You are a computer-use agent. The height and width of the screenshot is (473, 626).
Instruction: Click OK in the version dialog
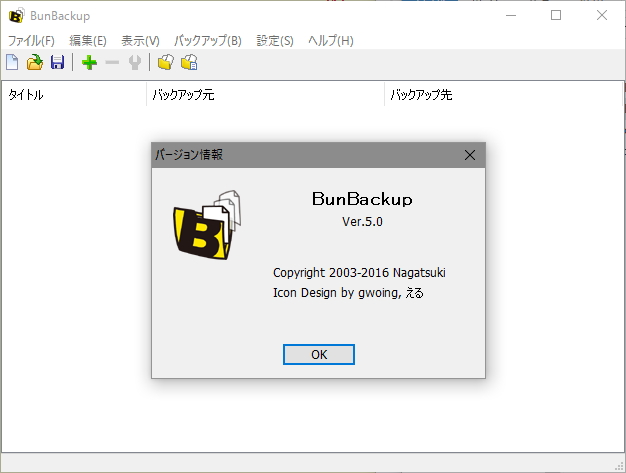pos(319,354)
